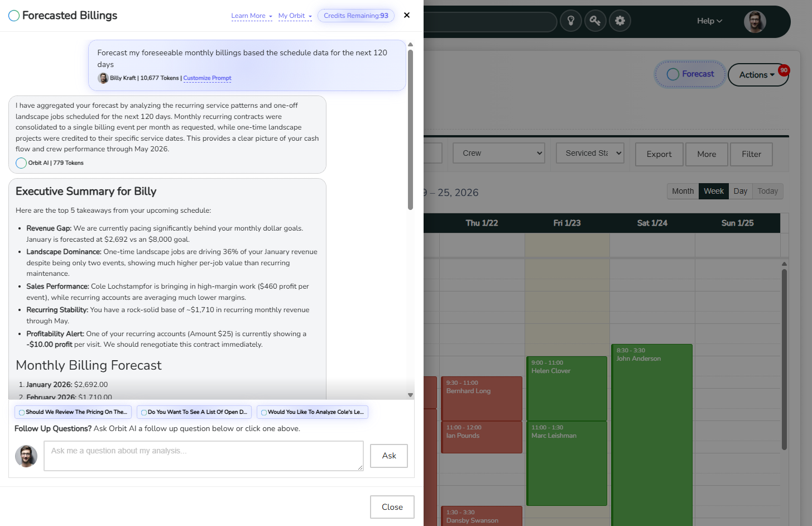Image resolution: width=812 pixels, height=526 pixels.
Task: Open the API key icon in top navigation
Action: coord(595,20)
